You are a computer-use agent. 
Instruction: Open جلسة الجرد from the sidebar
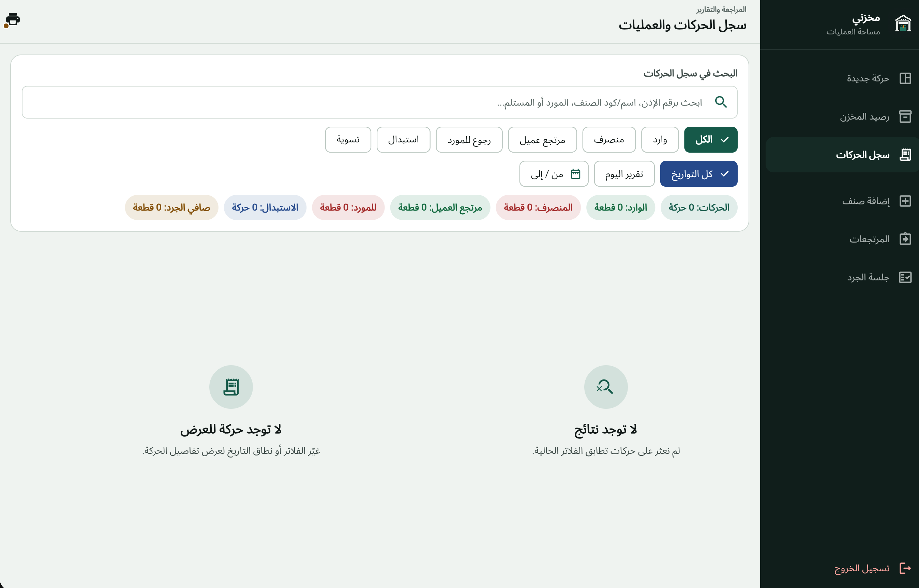tap(843, 277)
